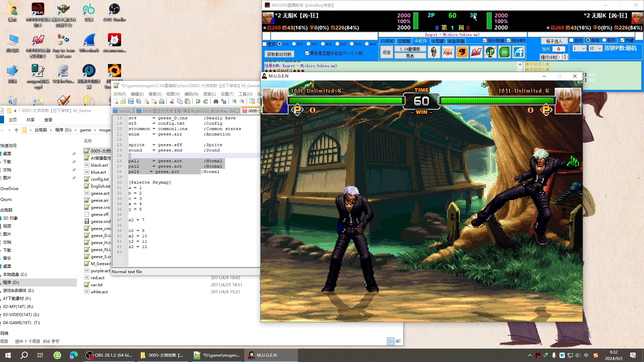The width and height of the screenshot is (644, 362).
Task: Click the orange shark icon in MUGEN助手
Action: [462, 52]
